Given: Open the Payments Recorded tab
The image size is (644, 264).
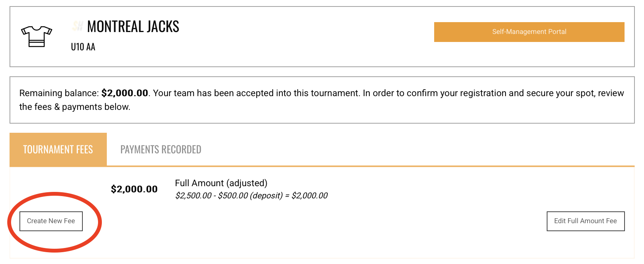Looking at the screenshot, I should click(x=161, y=149).
